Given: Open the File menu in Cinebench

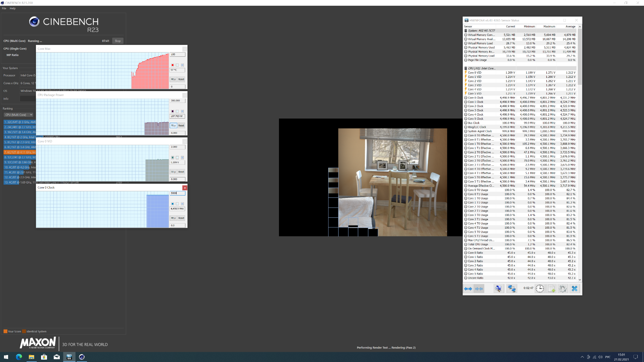Looking at the screenshot, I should [x=4, y=8].
